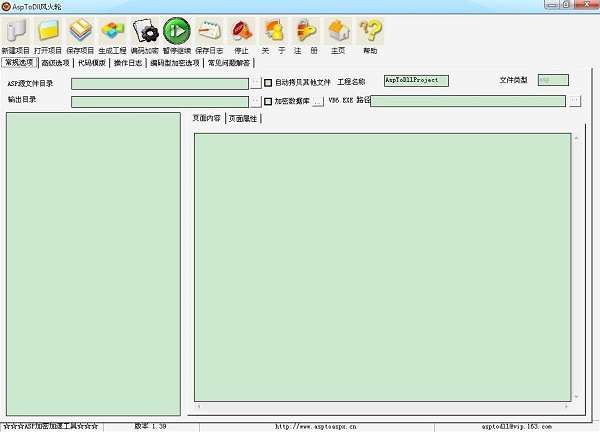Click the asptodll@vip.163.com status bar email
The height and width of the screenshot is (432, 600).
(x=517, y=426)
